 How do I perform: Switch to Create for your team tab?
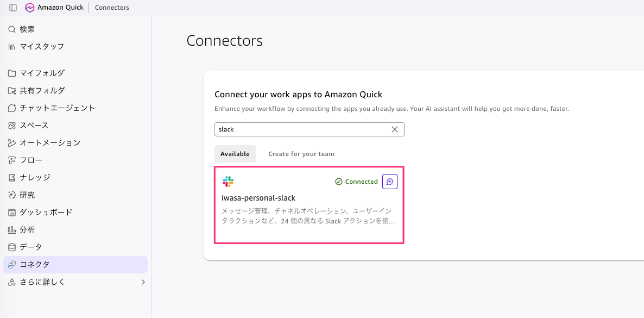pyautogui.click(x=301, y=154)
